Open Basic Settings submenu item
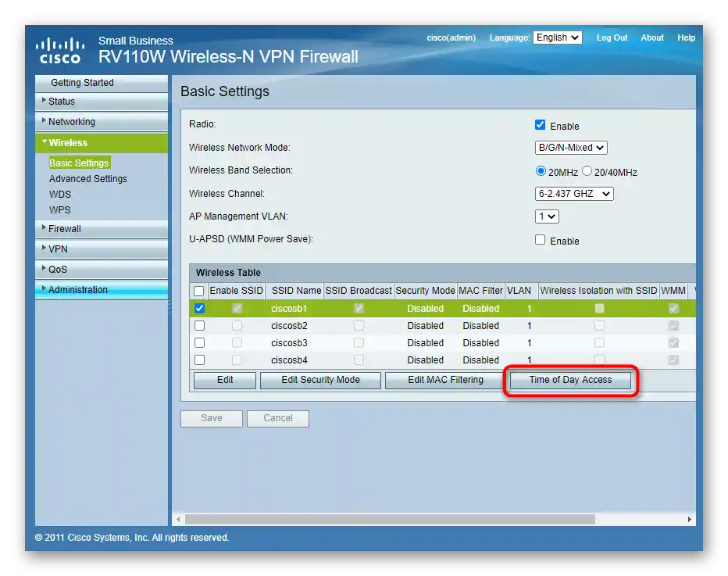 click(79, 163)
